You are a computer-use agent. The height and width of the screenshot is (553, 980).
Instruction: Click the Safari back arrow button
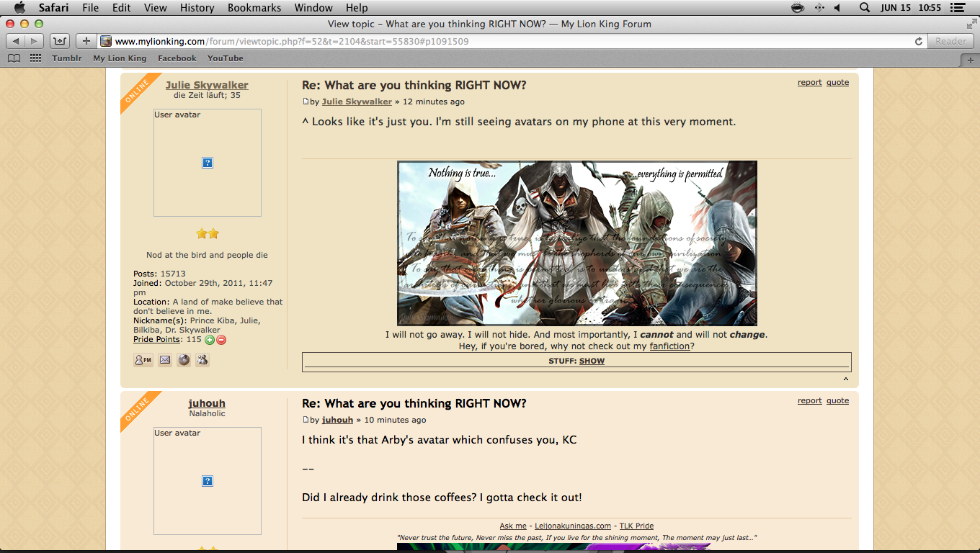coord(16,41)
